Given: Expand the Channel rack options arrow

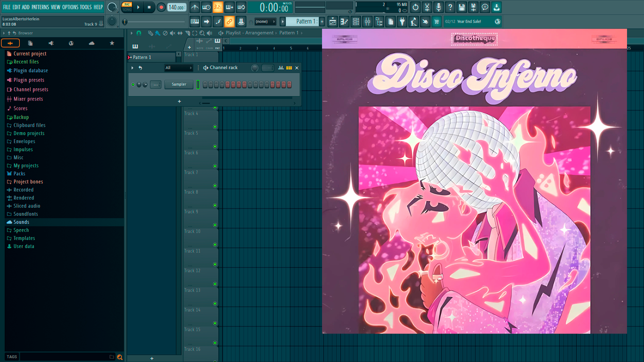Looking at the screenshot, I should coord(132,68).
